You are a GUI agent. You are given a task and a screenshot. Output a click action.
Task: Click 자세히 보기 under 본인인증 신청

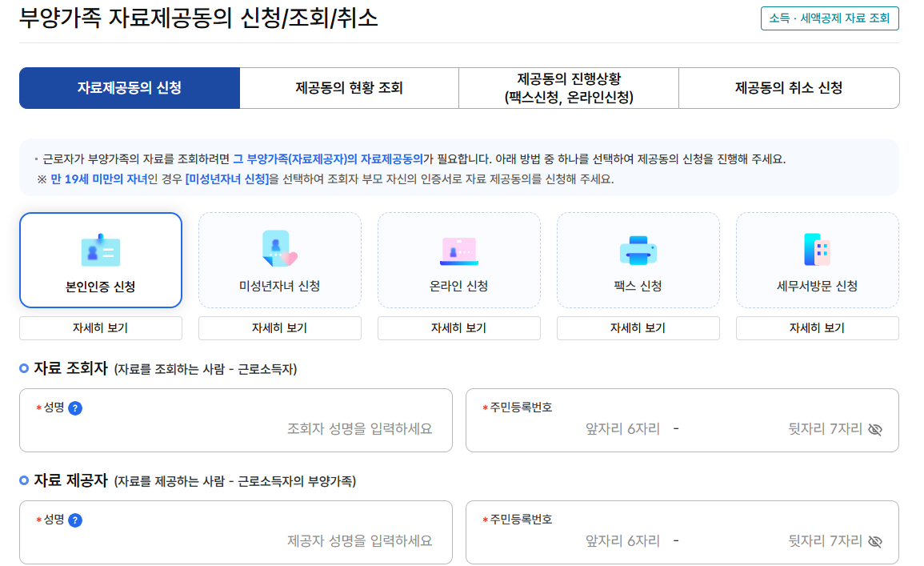tap(101, 327)
